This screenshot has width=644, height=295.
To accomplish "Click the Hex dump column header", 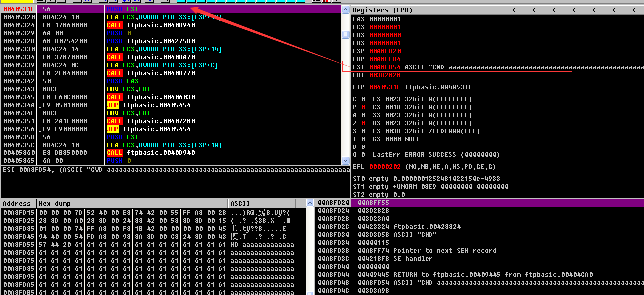I will [x=55, y=204].
